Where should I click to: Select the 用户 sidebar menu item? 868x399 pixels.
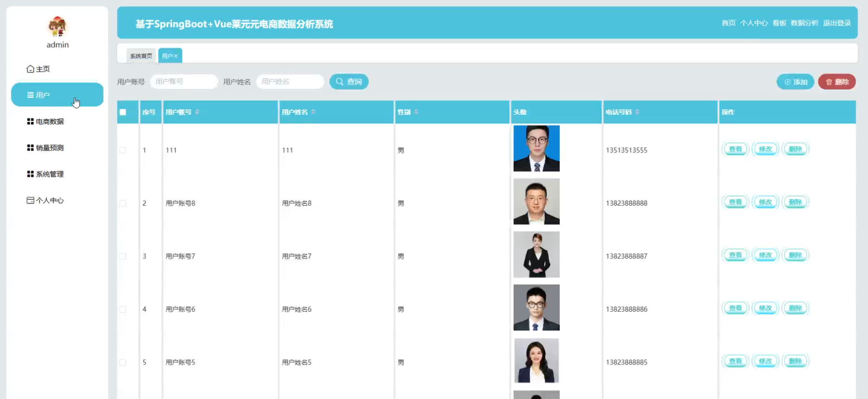pos(57,95)
